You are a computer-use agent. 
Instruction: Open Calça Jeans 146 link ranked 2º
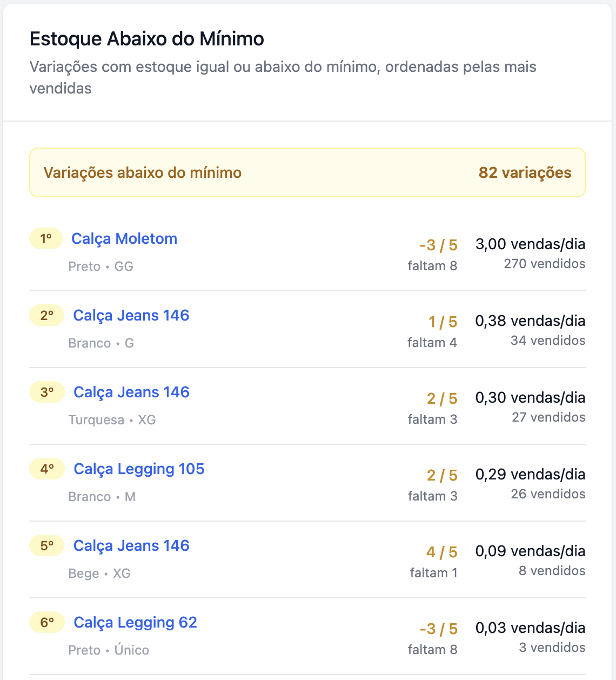pos(131,316)
